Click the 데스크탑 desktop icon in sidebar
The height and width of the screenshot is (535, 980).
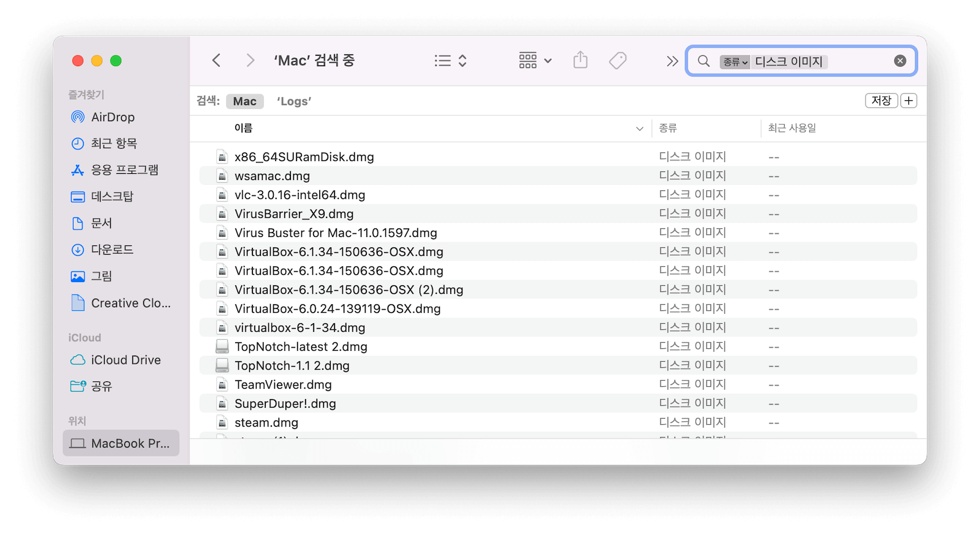click(x=78, y=197)
